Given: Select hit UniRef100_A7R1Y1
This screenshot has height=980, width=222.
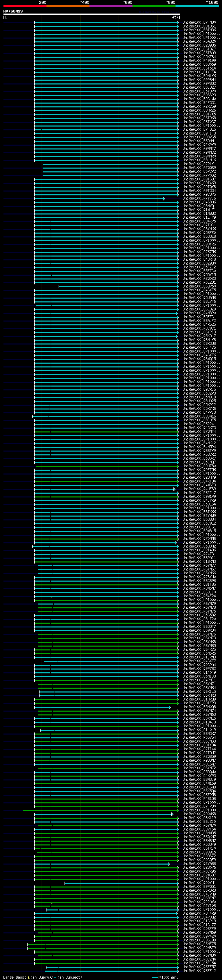Looking at the screenshot, I should pyautogui.click(x=199, y=164).
